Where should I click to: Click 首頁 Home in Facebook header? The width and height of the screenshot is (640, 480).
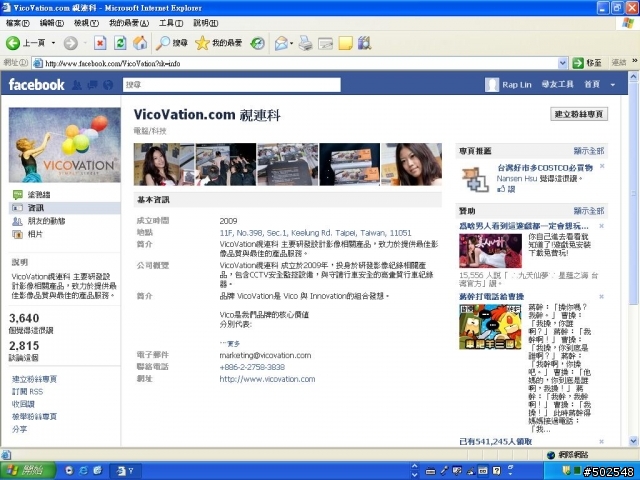coord(592,84)
